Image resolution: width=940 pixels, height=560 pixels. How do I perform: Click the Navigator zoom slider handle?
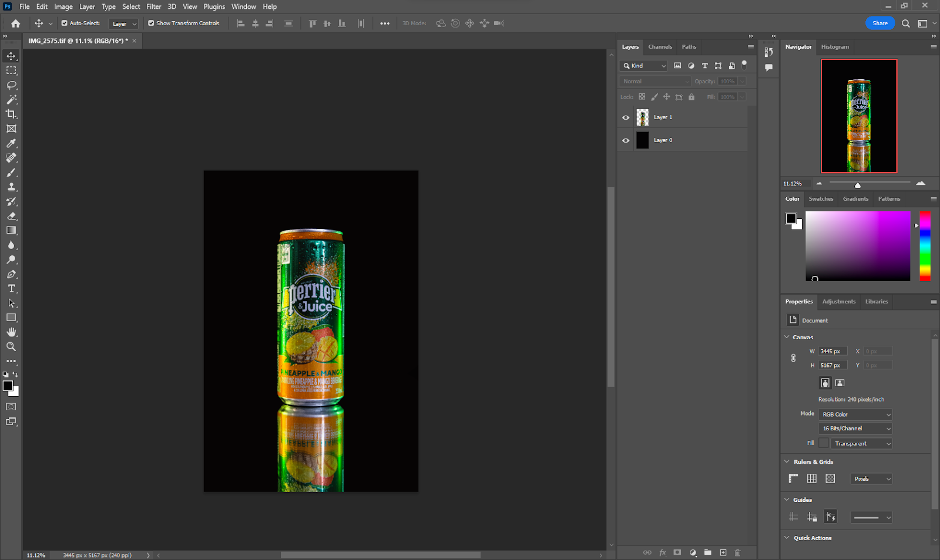858,185
